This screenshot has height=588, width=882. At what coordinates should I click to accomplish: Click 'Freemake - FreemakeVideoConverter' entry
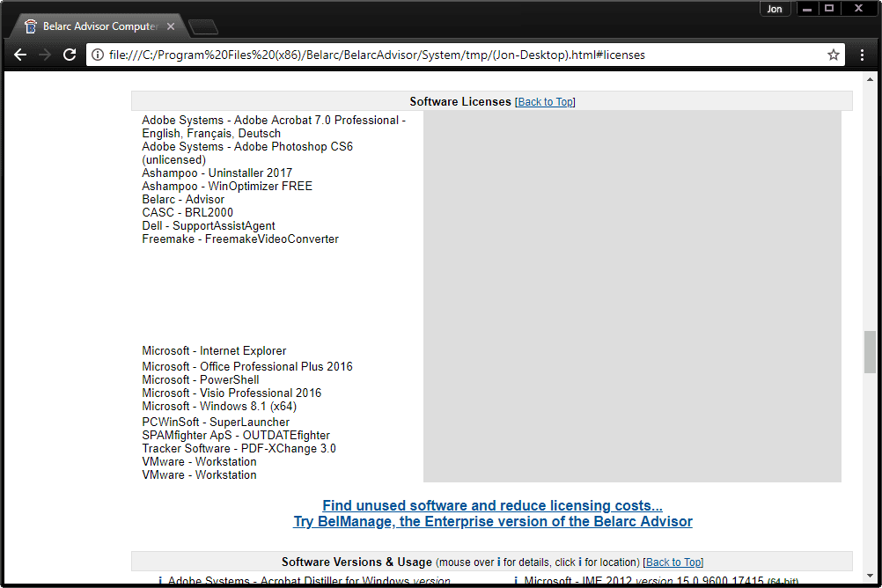[x=240, y=239]
